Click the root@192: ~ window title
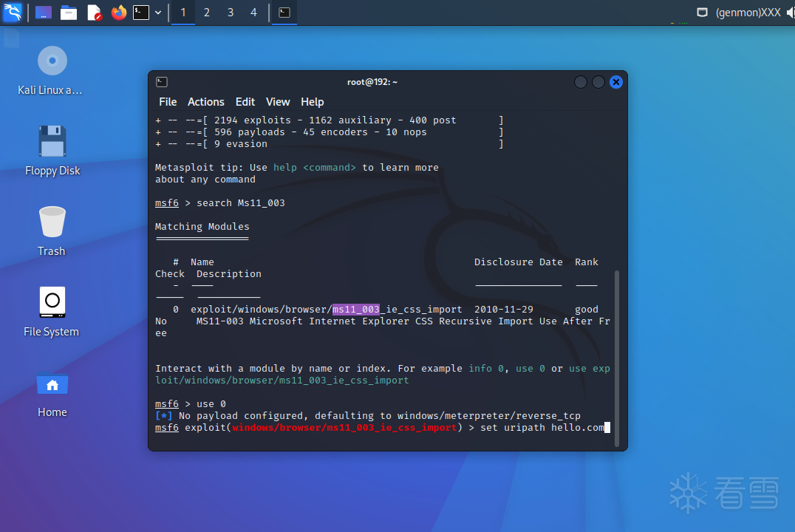Screen dimensions: 795x532 tap(372, 82)
